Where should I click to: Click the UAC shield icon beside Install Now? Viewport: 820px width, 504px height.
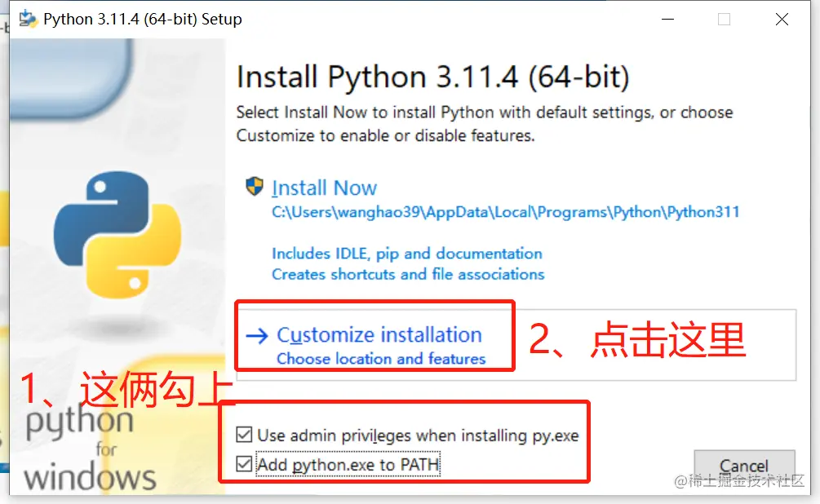255,187
